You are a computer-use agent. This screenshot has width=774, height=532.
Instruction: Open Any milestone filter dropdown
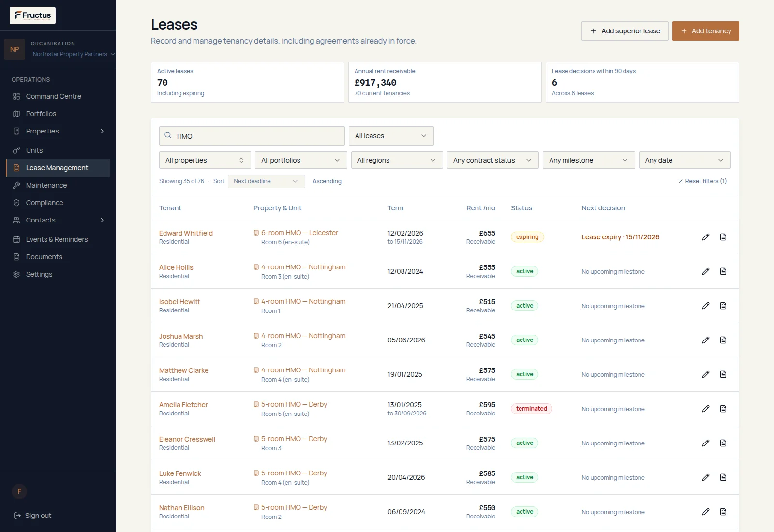pyautogui.click(x=589, y=160)
